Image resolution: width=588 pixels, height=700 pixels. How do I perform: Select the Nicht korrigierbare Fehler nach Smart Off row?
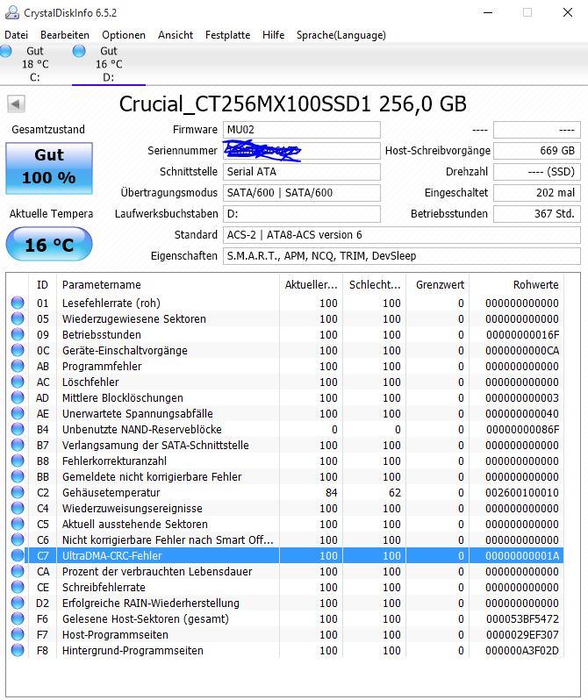click(x=286, y=539)
